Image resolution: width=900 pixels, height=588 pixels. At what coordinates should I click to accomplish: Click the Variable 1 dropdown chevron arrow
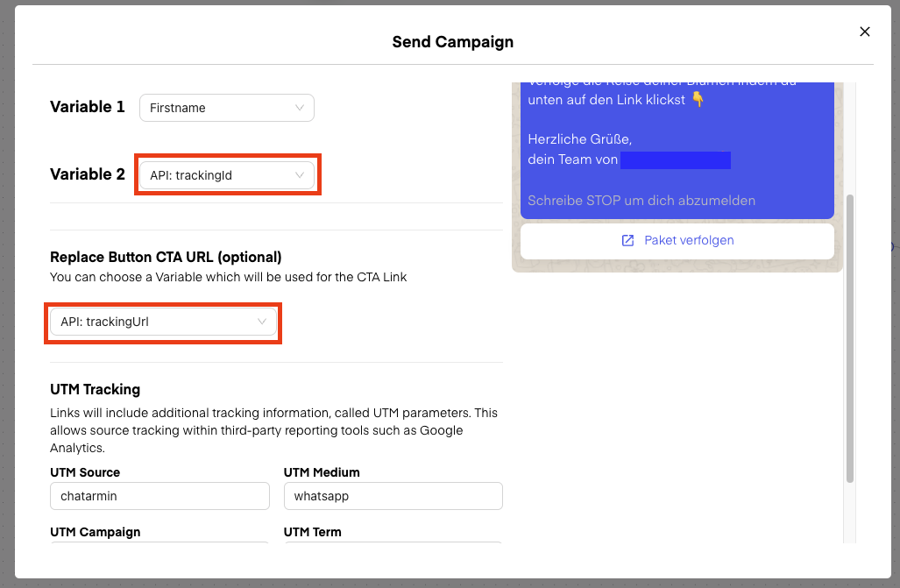[x=300, y=108]
